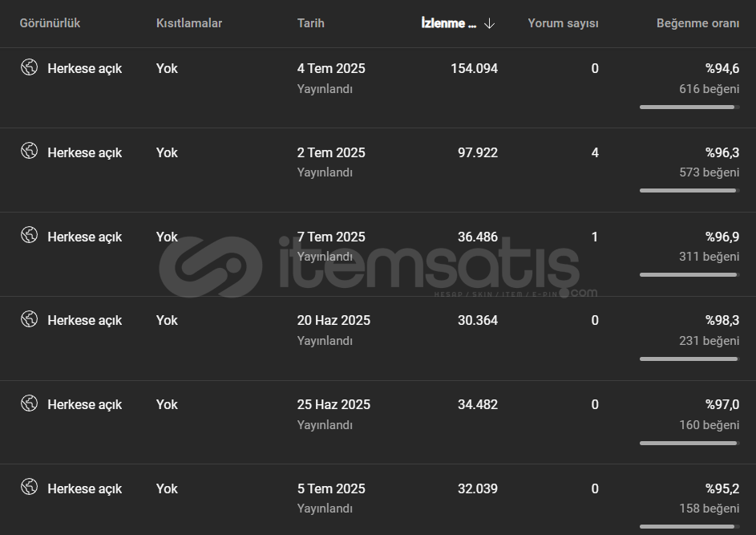The image size is (756, 535).
Task: Select the Beğenme oranı column header
Action: coord(697,23)
